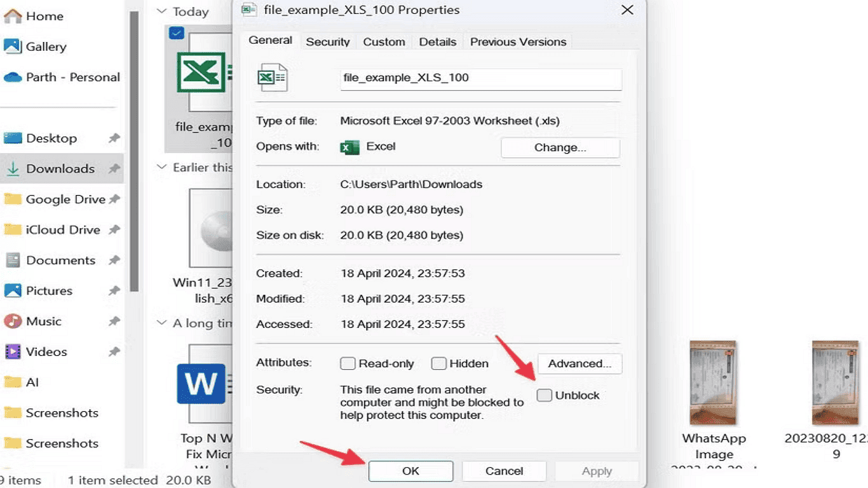The height and width of the screenshot is (488, 868).
Task: Click the Home icon in sidebar
Action: click(13, 16)
